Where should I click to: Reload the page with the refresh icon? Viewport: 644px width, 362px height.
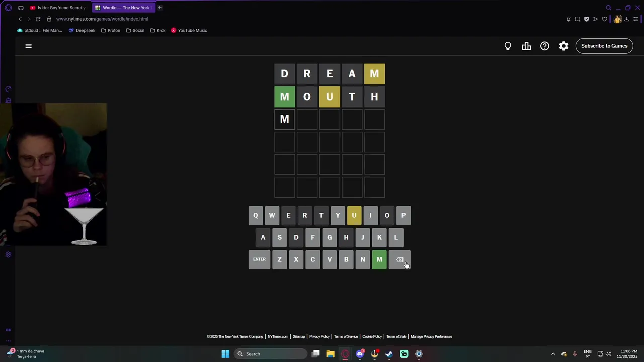(x=38, y=19)
